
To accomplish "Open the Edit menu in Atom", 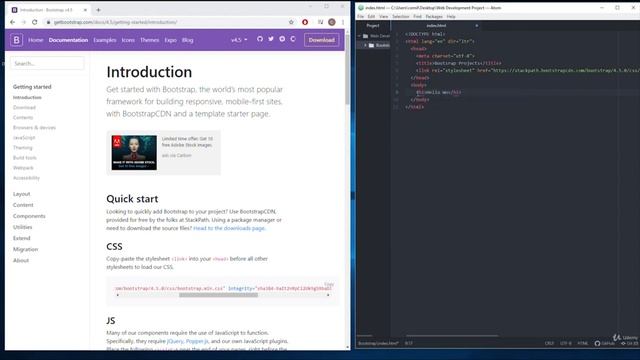I will coord(371,16).
